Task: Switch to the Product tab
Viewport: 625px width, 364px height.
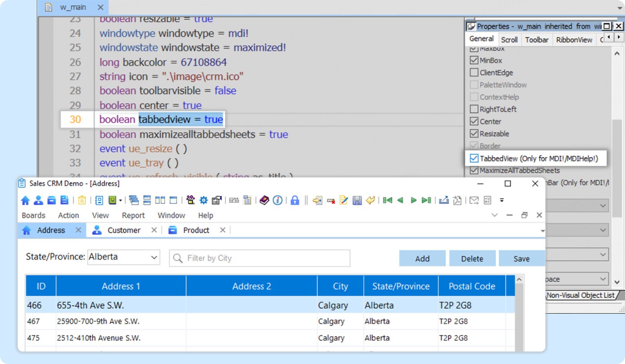Action: pos(196,230)
